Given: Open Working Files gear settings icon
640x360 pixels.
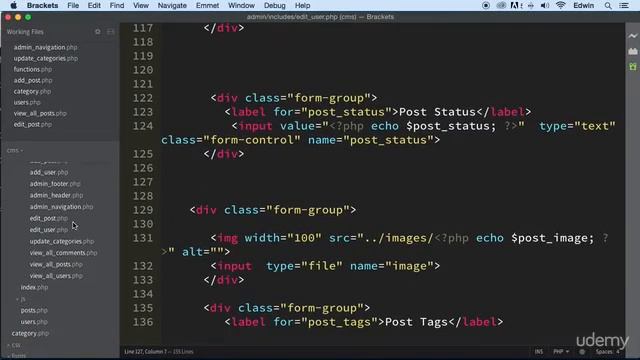Looking at the screenshot, I should coord(98,32).
